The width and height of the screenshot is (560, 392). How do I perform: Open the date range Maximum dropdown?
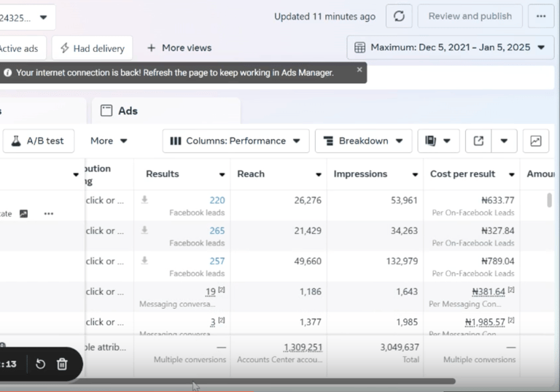[450, 47]
